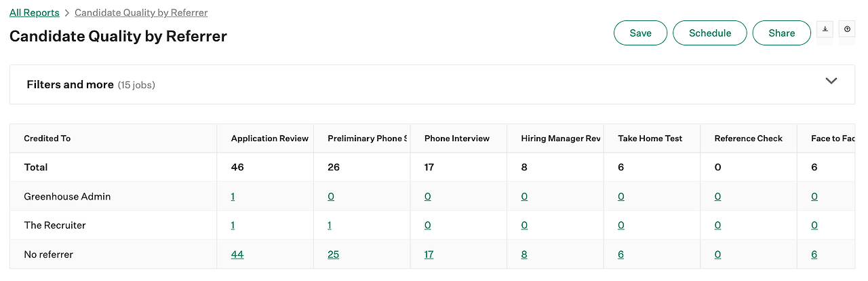Screen dimensions: 868x281
Task: Open No referrer Face to Face count 6
Action: point(814,255)
